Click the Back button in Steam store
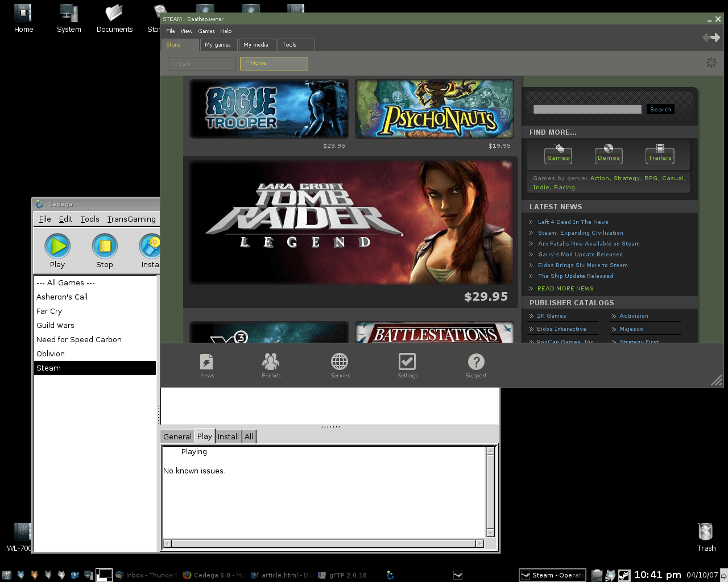 [202, 64]
